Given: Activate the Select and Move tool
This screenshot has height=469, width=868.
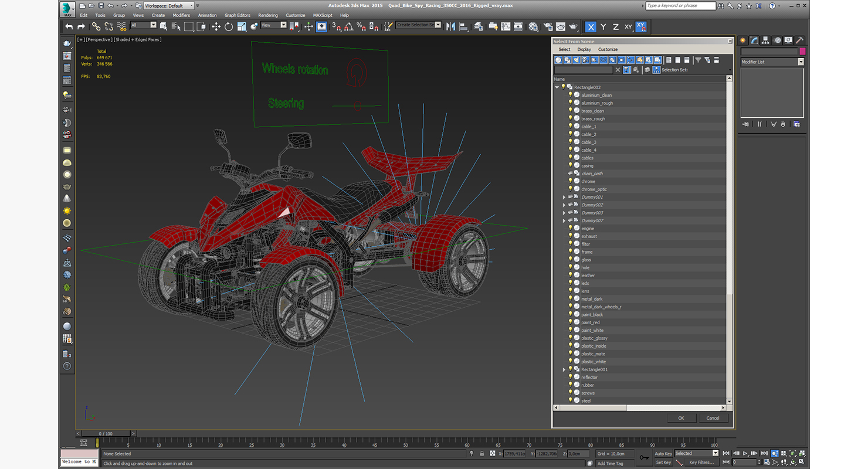Looking at the screenshot, I should [216, 26].
